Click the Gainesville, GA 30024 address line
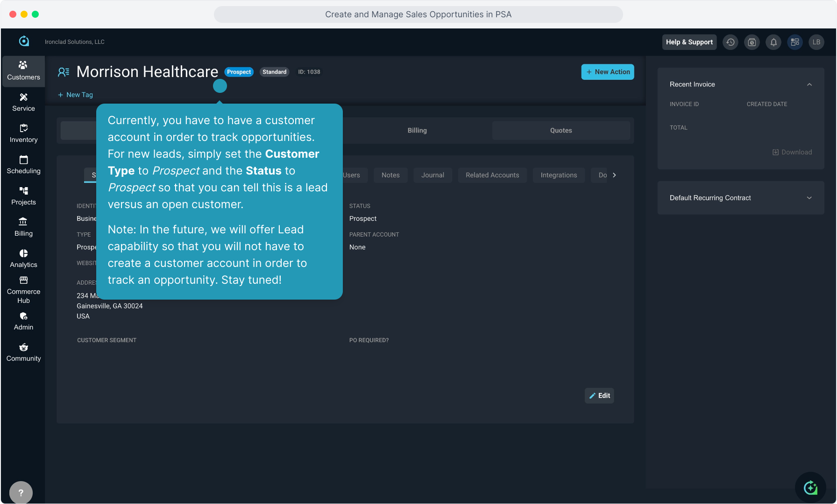The image size is (837, 504). click(x=110, y=306)
